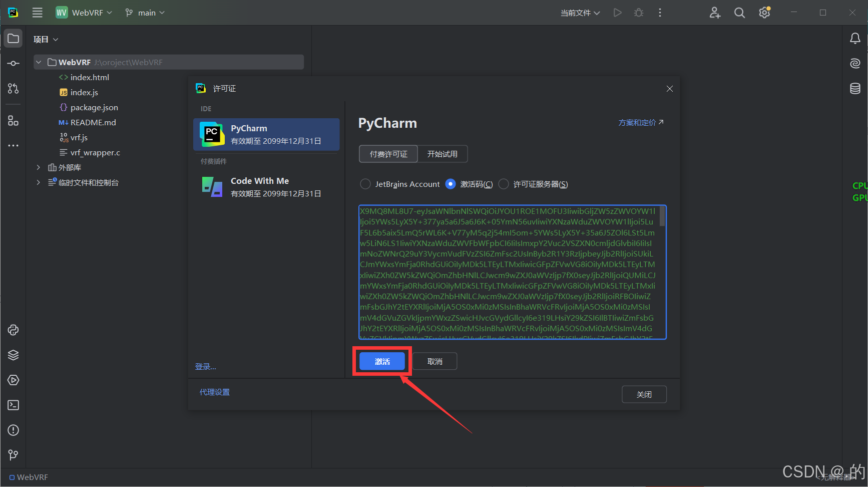Open the Pull Requests tool window

[x=14, y=89]
